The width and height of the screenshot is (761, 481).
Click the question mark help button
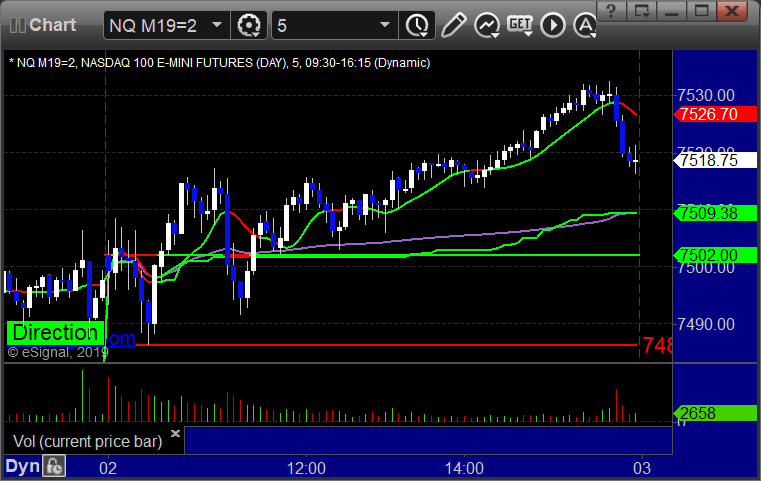point(611,11)
